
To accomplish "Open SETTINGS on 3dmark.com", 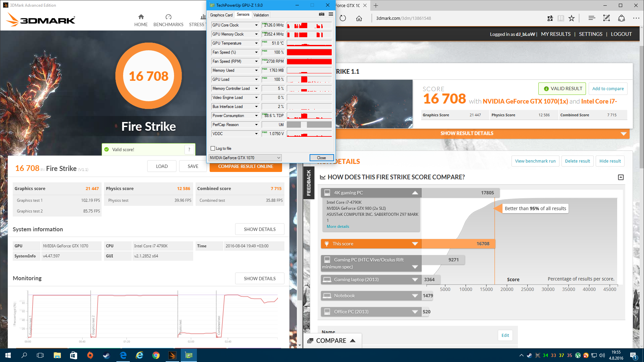I will point(590,34).
